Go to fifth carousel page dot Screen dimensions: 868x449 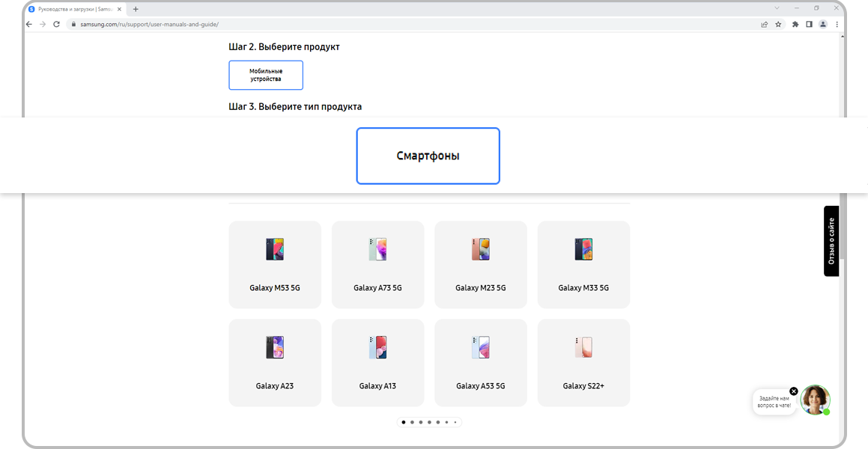(438, 423)
